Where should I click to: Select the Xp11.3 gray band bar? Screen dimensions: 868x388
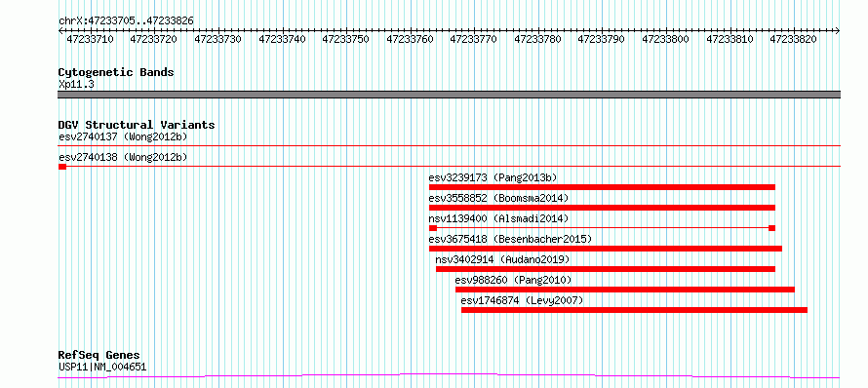click(449, 95)
